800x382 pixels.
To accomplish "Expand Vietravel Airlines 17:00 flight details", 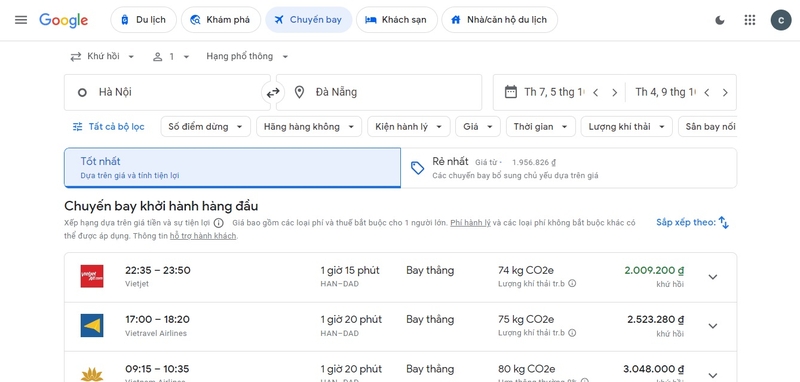I will pos(713,326).
